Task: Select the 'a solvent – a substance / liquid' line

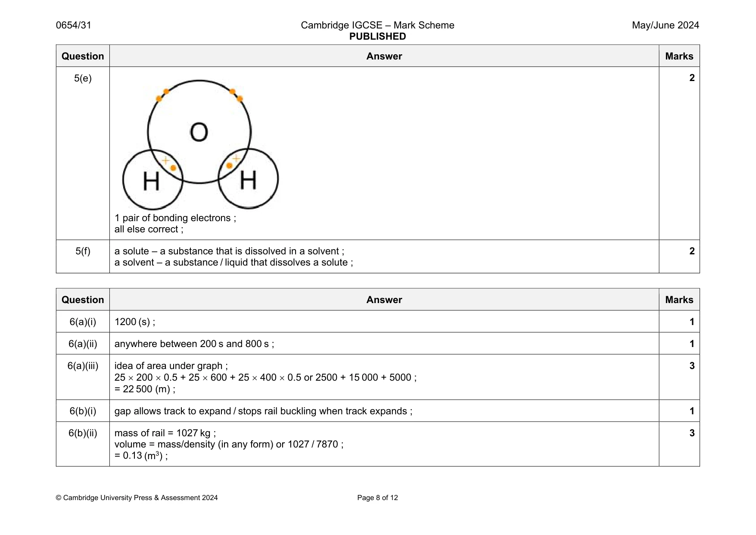Action: coord(234,262)
